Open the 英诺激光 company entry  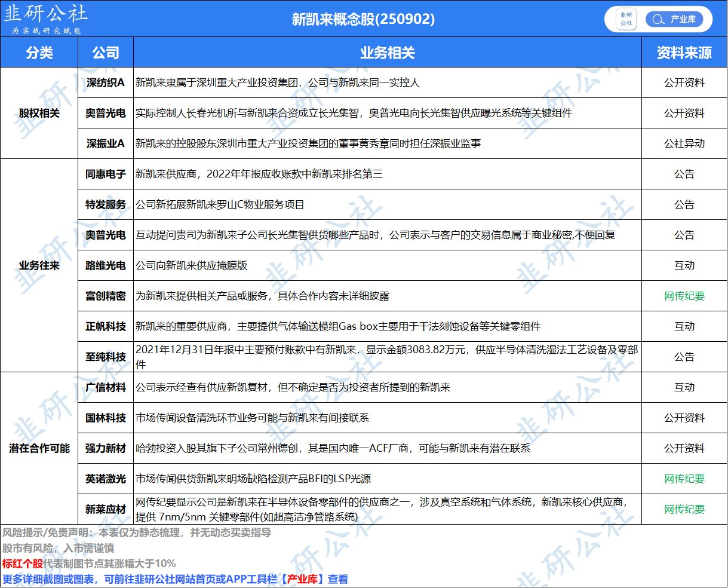coord(106,479)
